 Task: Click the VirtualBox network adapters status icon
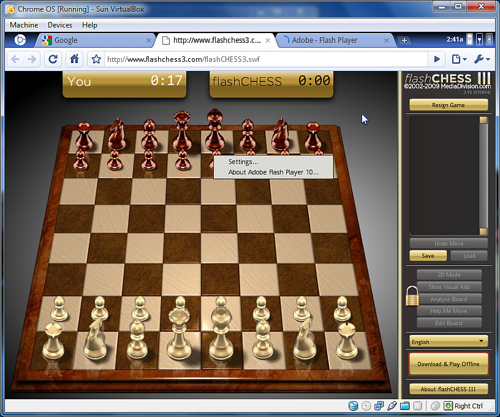379,406
